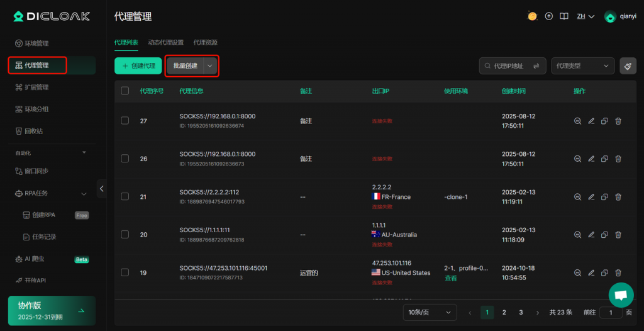Click the delete trash icon for row 21
The image size is (644, 331).
618,197
